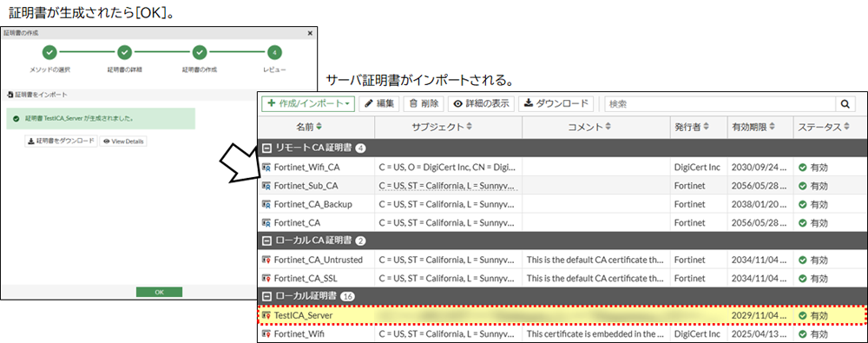This screenshot has width=868, height=343.
Task: Click step 4 レビュー circle in wizard
Action: [274, 53]
